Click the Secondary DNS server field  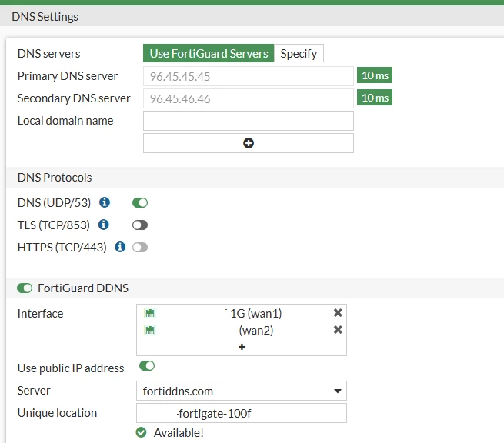[x=248, y=98]
